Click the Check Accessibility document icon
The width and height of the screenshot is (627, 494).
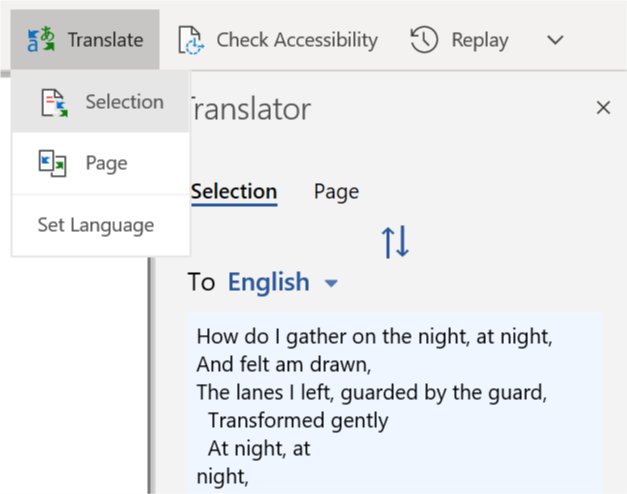(x=190, y=40)
